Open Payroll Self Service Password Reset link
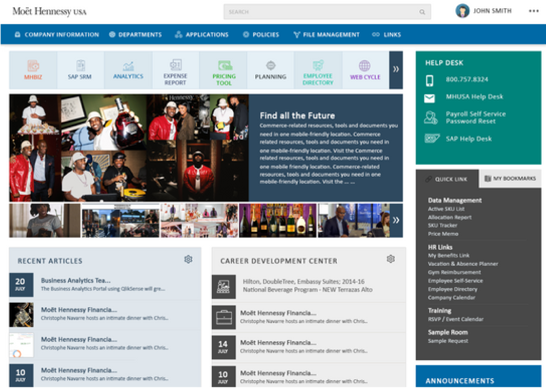Viewport: 546px width, 392px height. coord(476,117)
